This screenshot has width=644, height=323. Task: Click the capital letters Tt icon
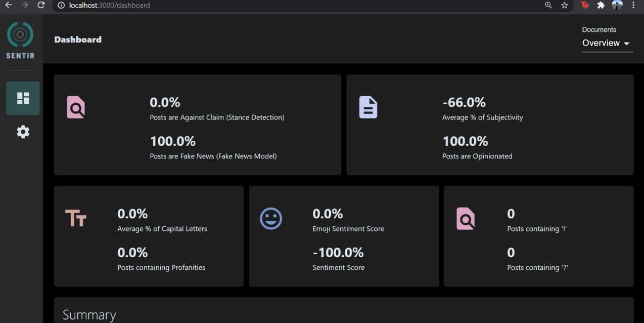point(76,219)
